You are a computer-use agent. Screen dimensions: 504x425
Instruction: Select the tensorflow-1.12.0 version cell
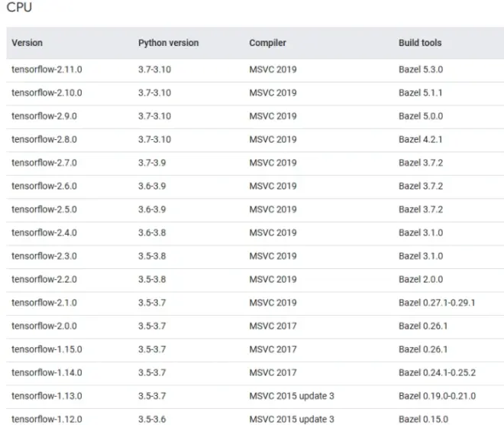47,420
